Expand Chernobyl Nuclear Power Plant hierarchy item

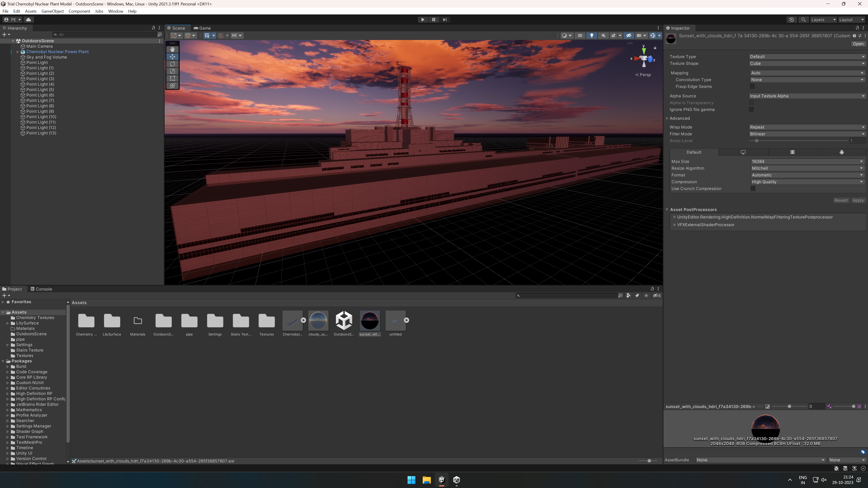(x=18, y=52)
